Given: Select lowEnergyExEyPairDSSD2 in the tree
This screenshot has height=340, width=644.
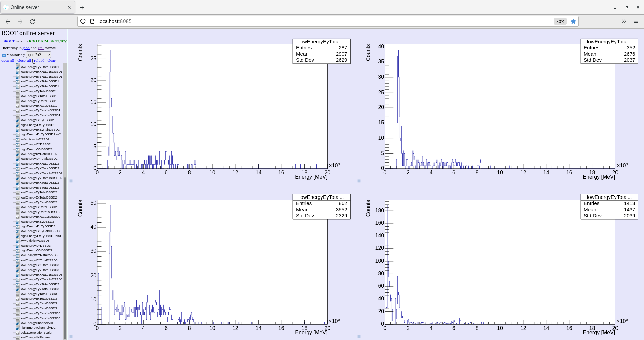Looking at the screenshot, I should click(40, 130).
